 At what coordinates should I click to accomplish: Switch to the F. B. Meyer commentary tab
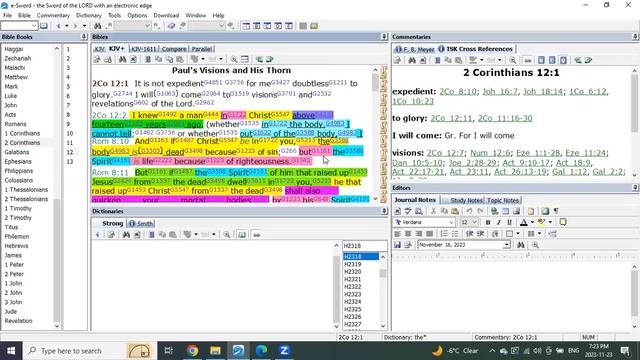pyautogui.click(x=415, y=49)
